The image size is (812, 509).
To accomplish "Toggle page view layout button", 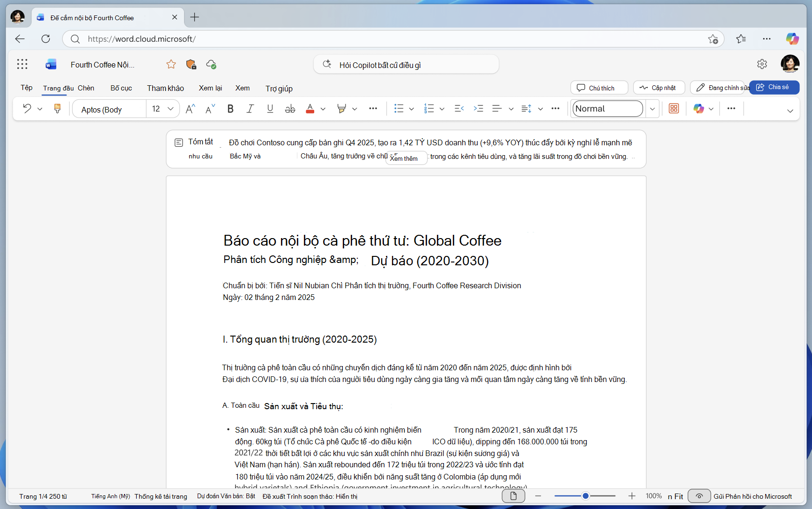I will (x=513, y=496).
